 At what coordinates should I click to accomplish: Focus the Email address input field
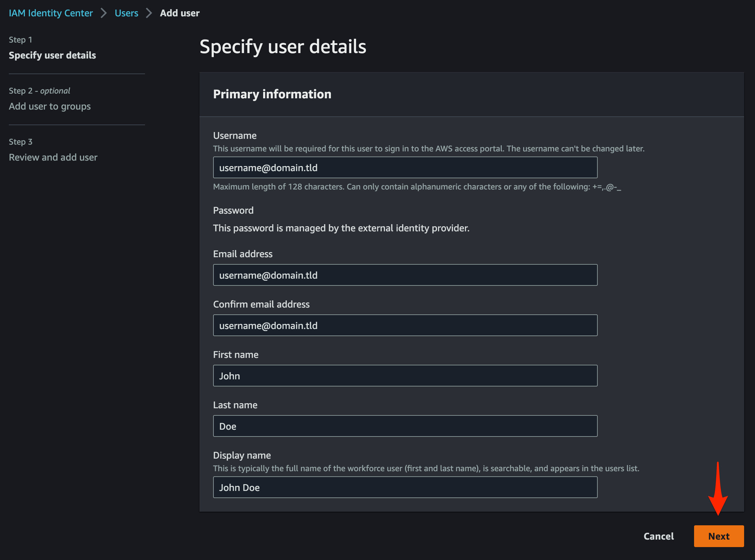coord(405,275)
